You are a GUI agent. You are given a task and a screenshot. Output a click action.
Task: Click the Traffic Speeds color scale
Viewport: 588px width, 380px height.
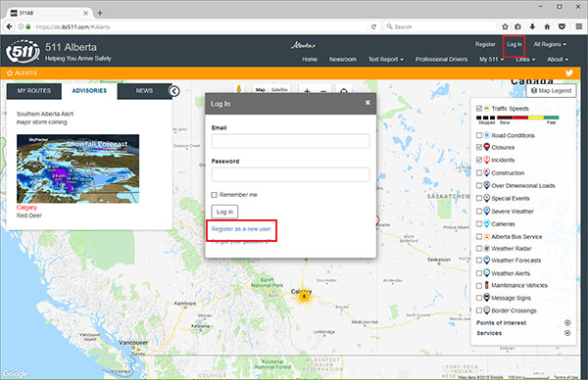pos(517,118)
